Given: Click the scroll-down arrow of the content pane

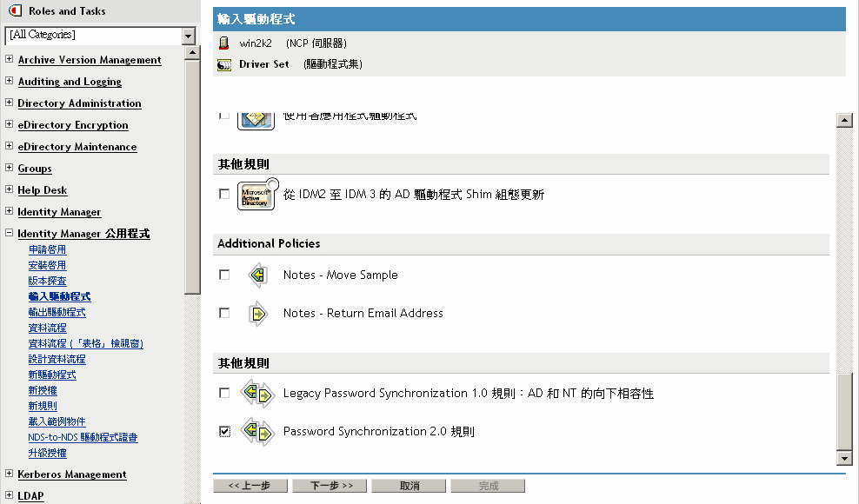Looking at the screenshot, I should click(x=843, y=458).
